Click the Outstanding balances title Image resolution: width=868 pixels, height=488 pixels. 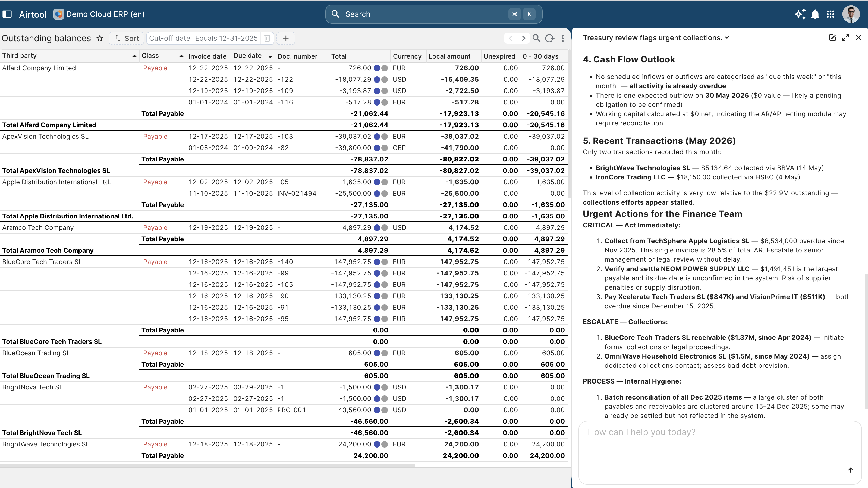pyautogui.click(x=46, y=38)
